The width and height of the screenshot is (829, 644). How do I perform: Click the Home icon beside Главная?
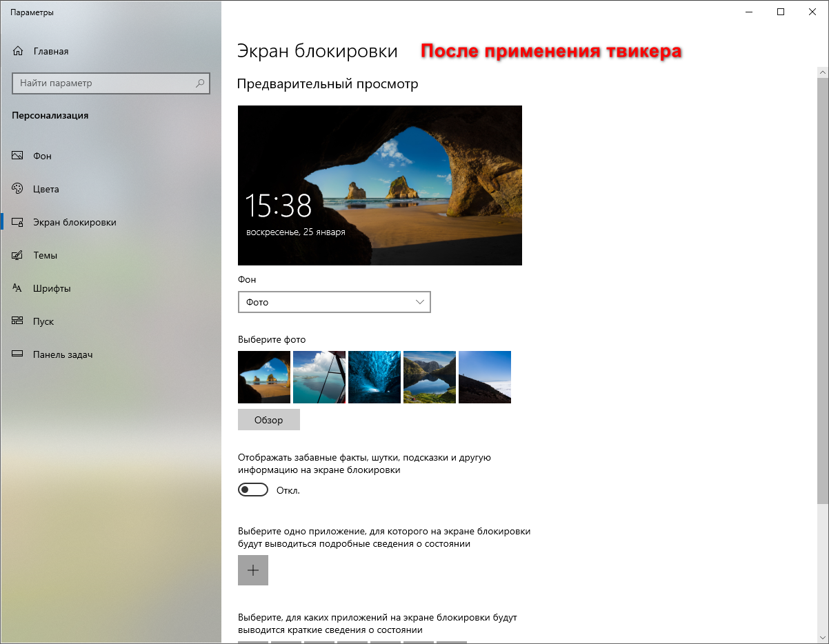coord(18,51)
